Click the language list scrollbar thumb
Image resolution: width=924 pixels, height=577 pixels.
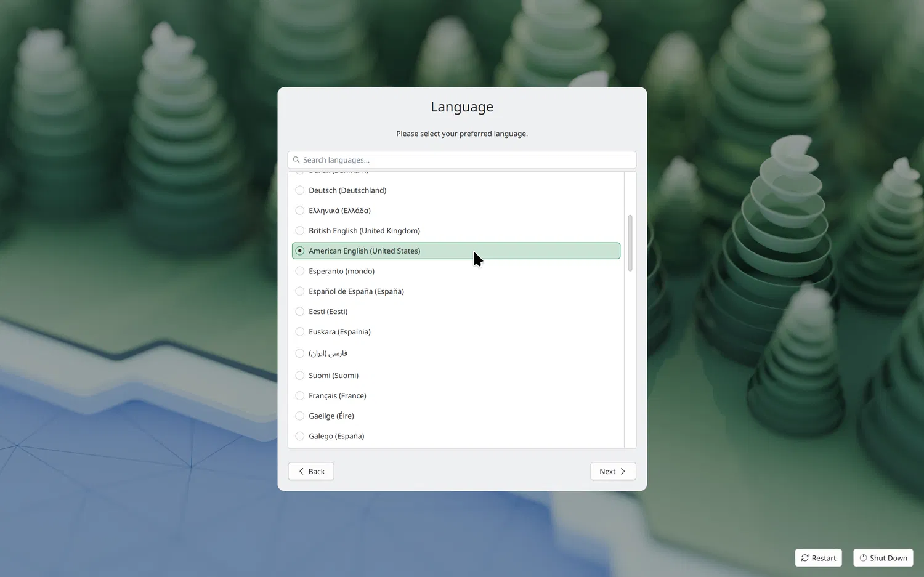click(630, 243)
